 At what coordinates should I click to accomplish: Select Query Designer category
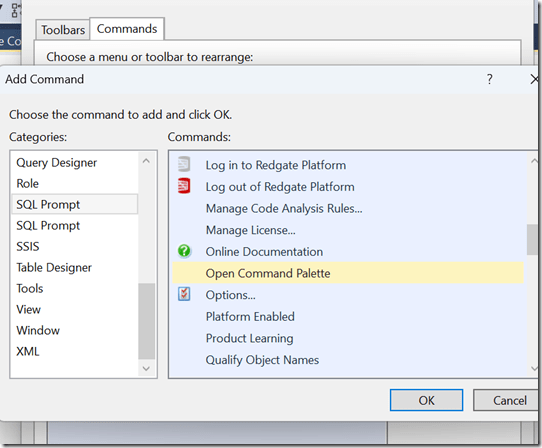[75, 162]
